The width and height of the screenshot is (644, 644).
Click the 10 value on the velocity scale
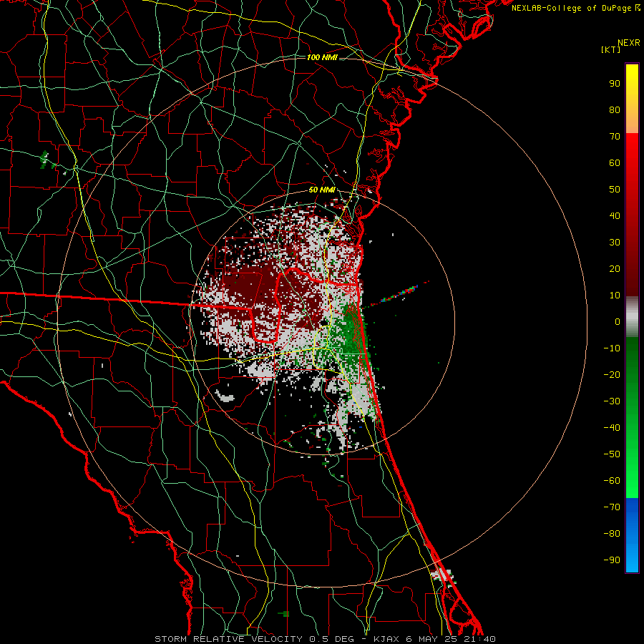pyautogui.click(x=615, y=296)
